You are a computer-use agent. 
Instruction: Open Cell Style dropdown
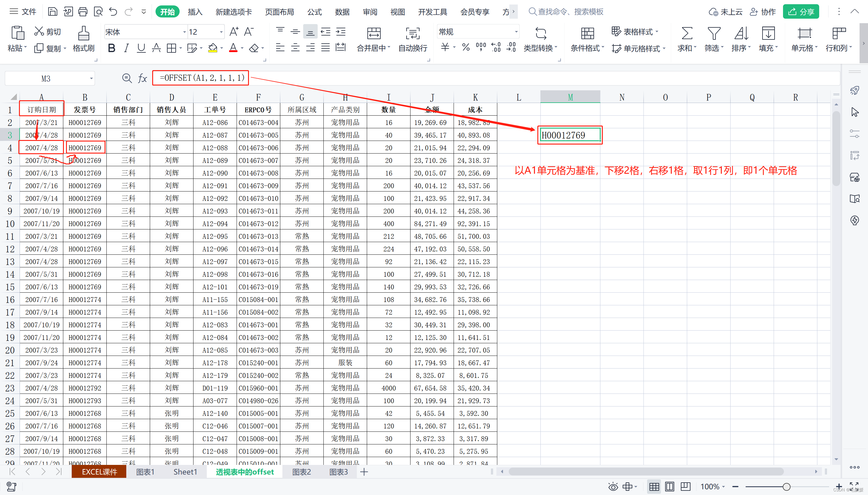[638, 48]
